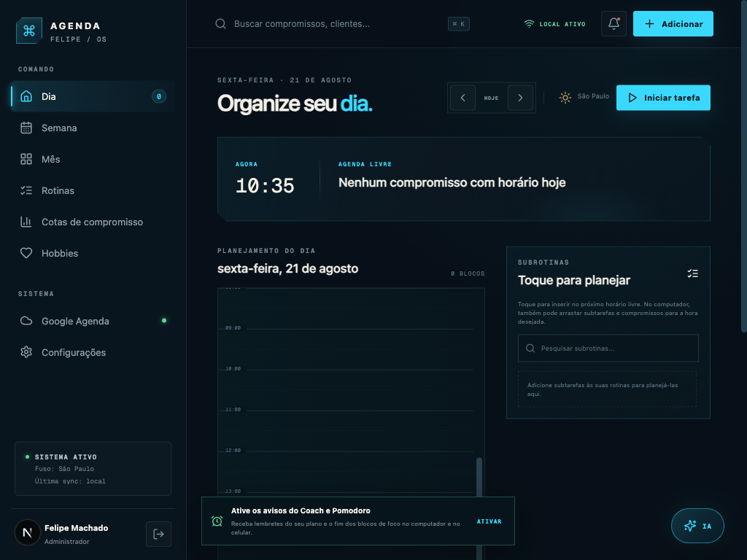Click the play icon in Iniciar tarefa
747x560 pixels.
pos(632,98)
